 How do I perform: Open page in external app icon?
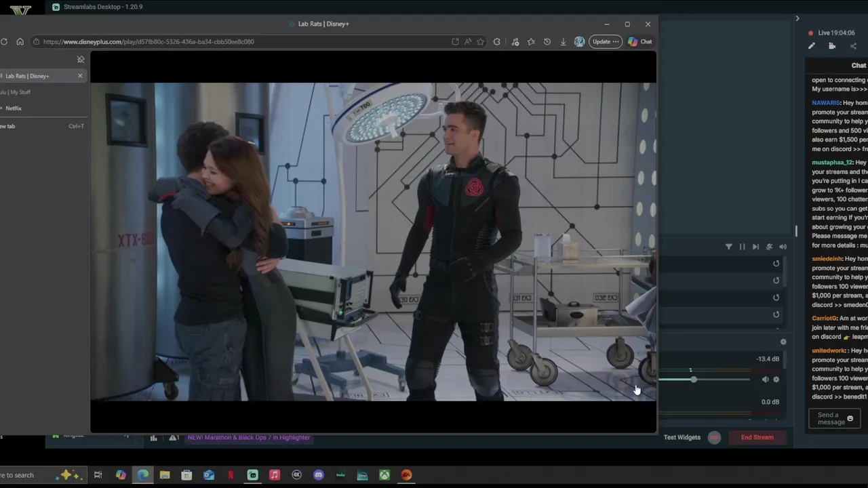455,41
